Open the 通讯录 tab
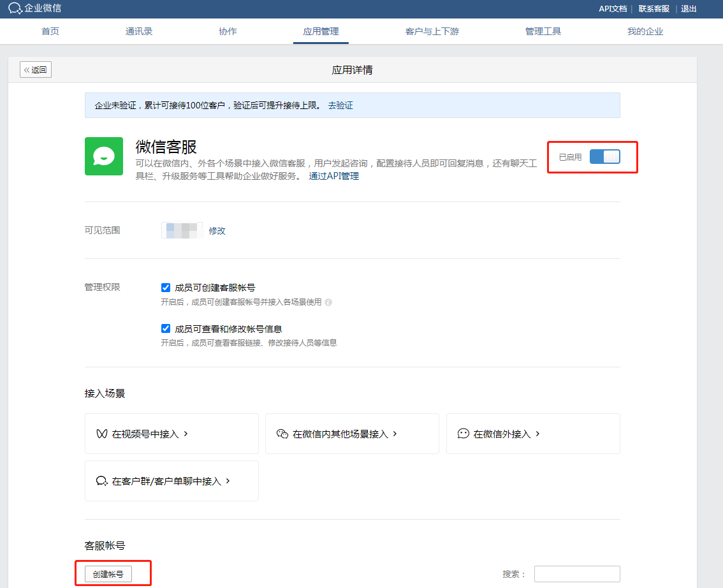This screenshot has height=588, width=723. tap(139, 31)
